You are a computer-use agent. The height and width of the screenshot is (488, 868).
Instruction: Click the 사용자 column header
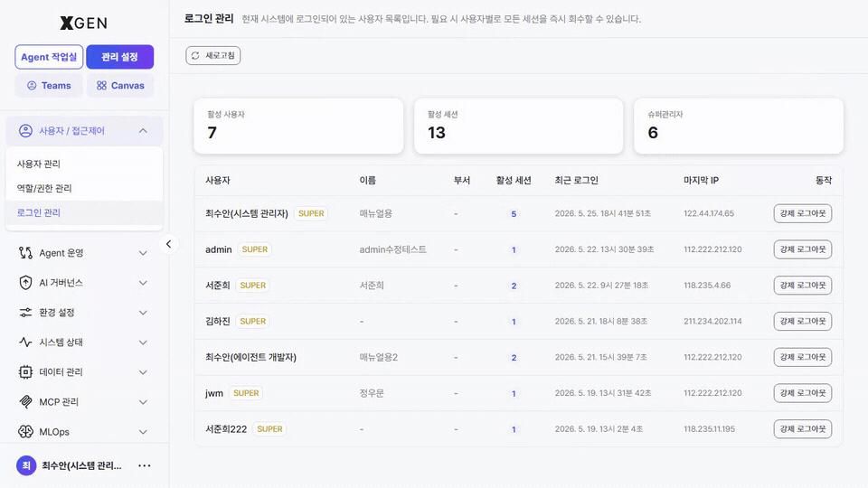[x=218, y=181]
